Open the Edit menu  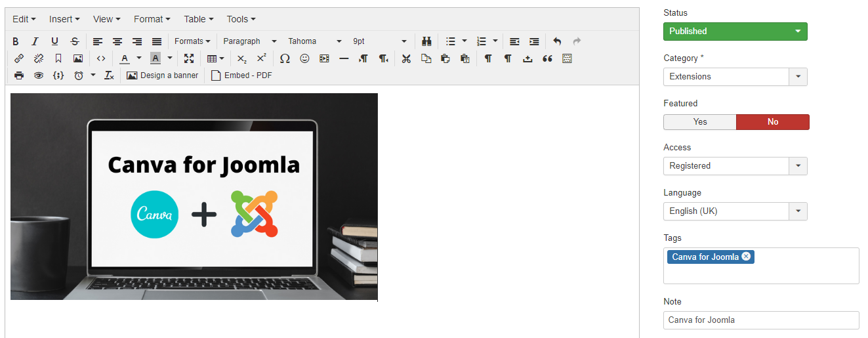(24, 20)
